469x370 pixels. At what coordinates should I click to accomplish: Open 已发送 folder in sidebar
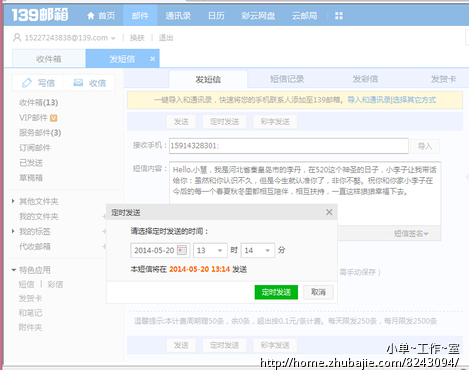click(x=31, y=163)
